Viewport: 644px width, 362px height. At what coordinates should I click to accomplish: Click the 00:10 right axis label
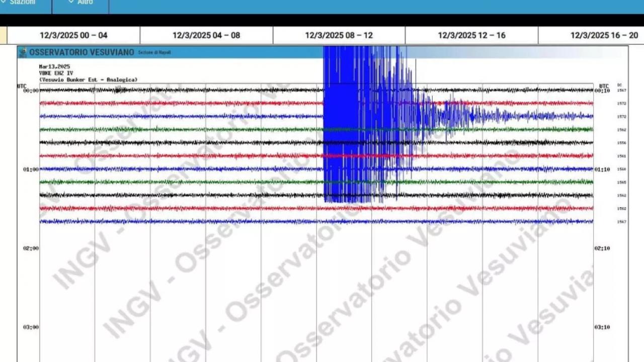coord(602,91)
